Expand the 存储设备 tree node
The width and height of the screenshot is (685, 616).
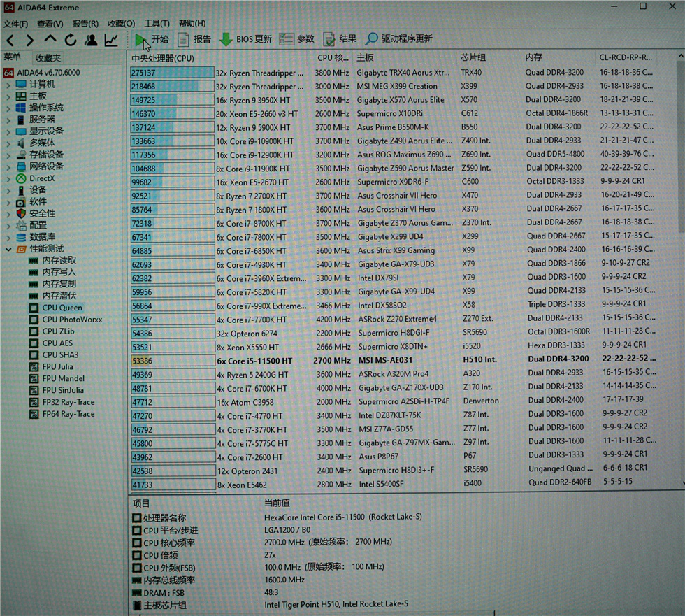click(x=8, y=155)
